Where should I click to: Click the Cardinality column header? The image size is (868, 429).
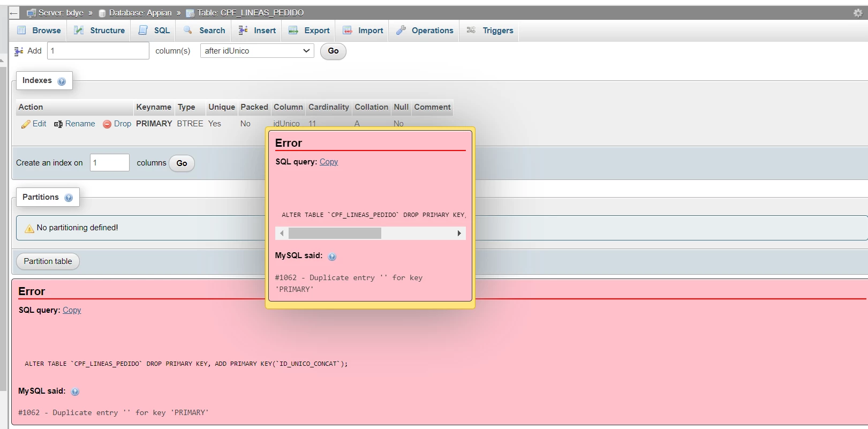(x=329, y=107)
